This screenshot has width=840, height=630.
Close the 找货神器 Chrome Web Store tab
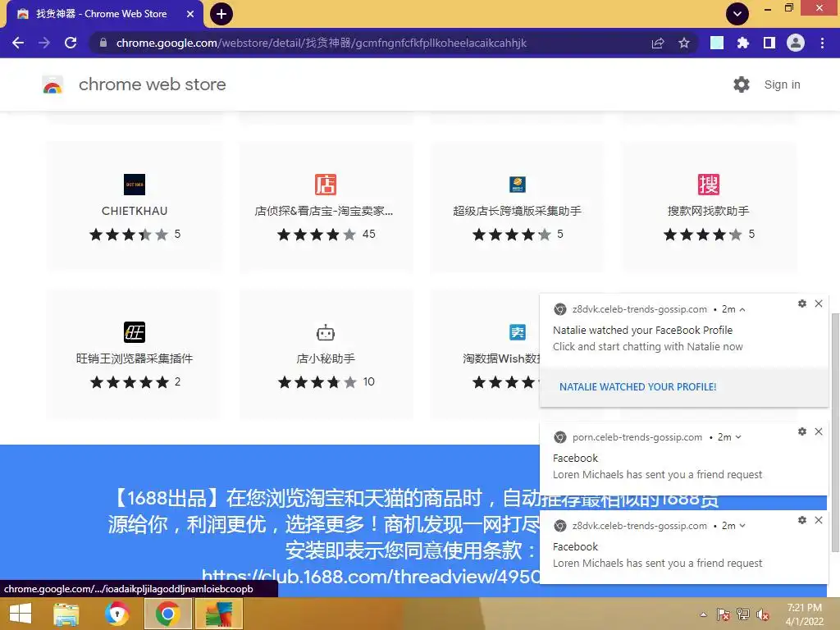190,14
